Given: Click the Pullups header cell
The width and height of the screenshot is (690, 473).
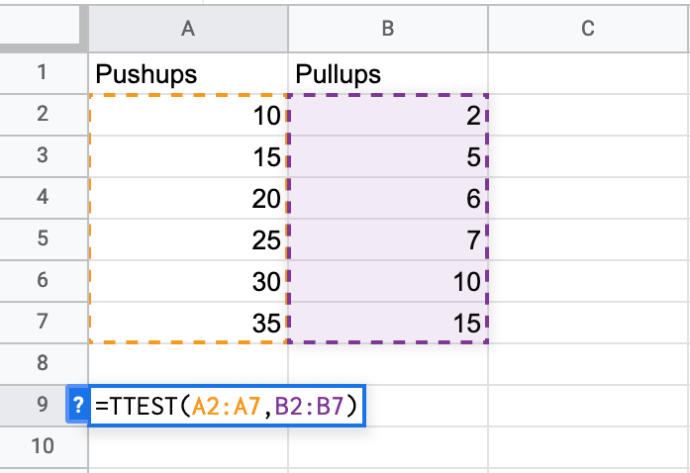Looking at the screenshot, I should click(387, 73).
